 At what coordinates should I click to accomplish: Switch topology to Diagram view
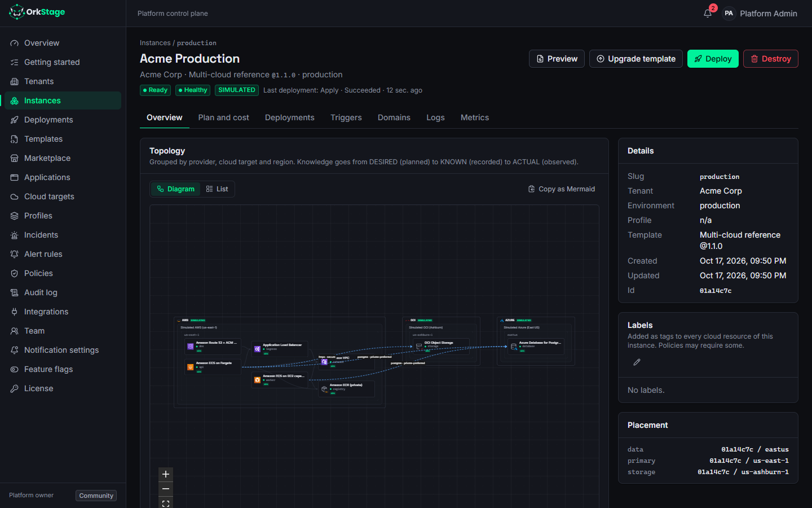coord(175,189)
